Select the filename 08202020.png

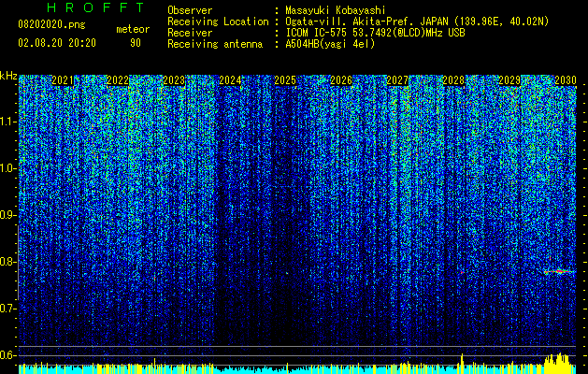click(x=51, y=24)
